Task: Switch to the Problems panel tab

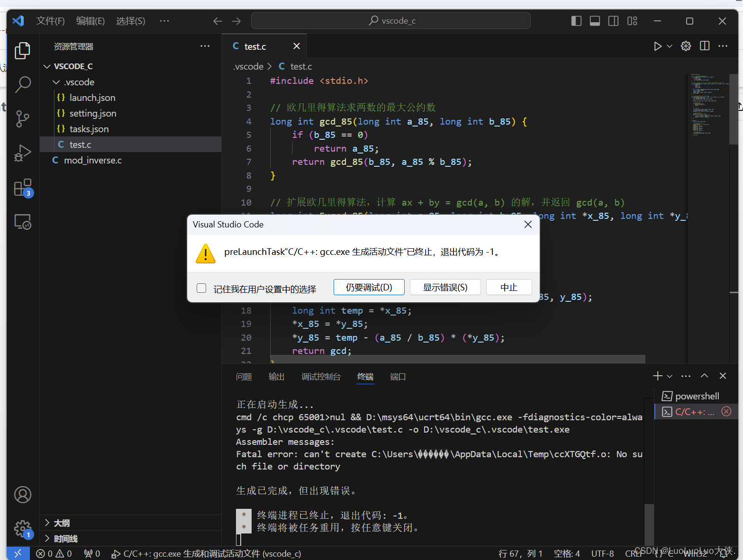Action: (x=244, y=377)
